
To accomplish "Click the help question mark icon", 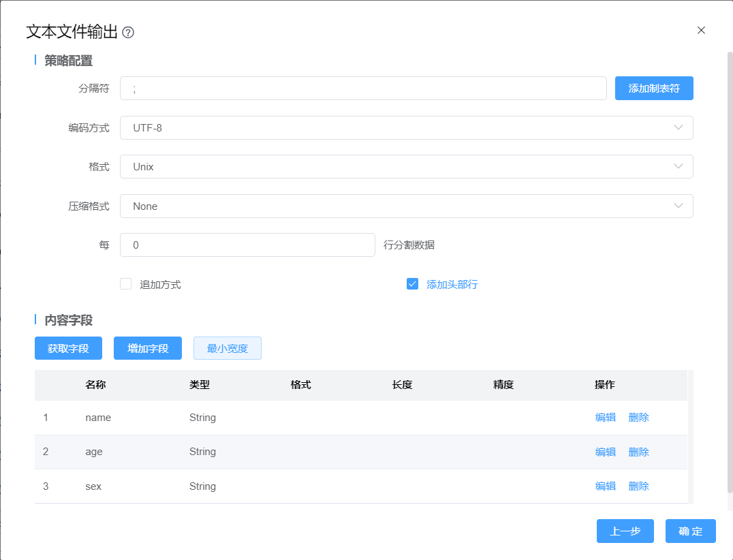I will tap(128, 33).
